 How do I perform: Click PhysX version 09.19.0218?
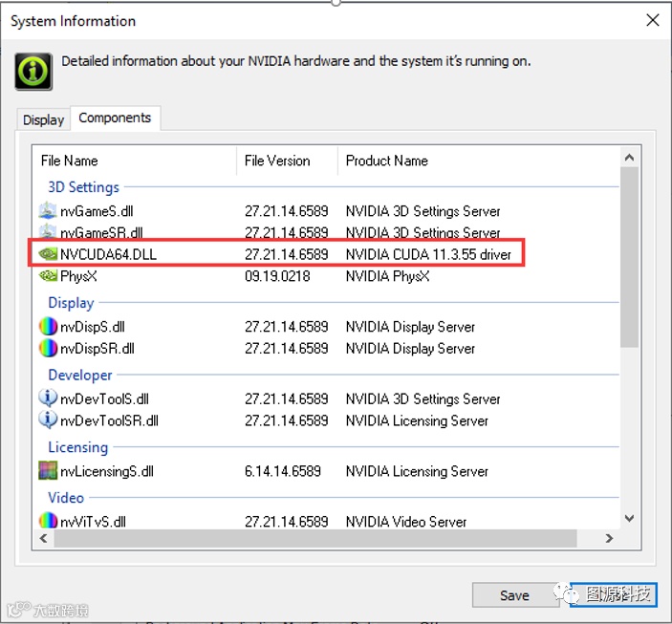click(277, 276)
